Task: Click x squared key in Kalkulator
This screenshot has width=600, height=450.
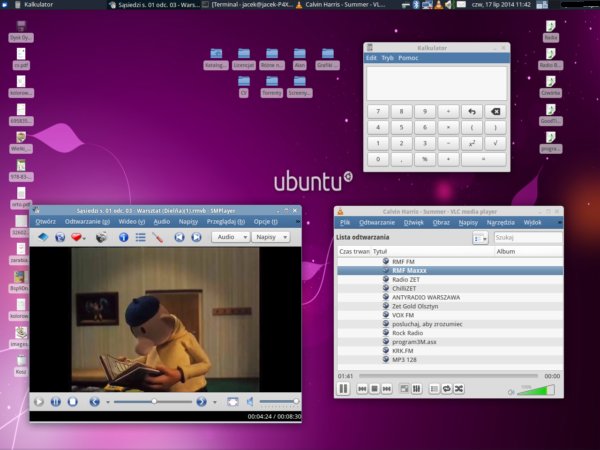Action: click(472, 143)
